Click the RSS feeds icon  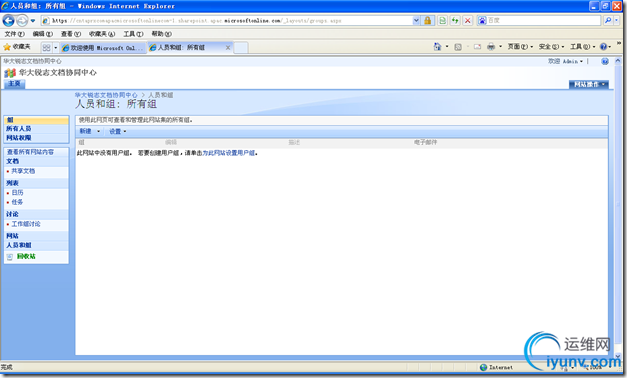point(458,47)
